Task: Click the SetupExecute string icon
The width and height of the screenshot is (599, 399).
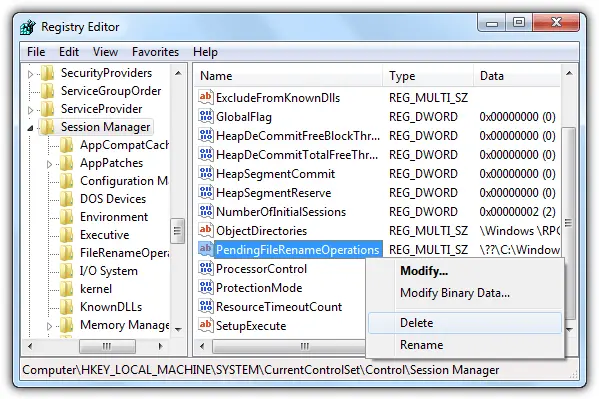Action: coord(206,325)
